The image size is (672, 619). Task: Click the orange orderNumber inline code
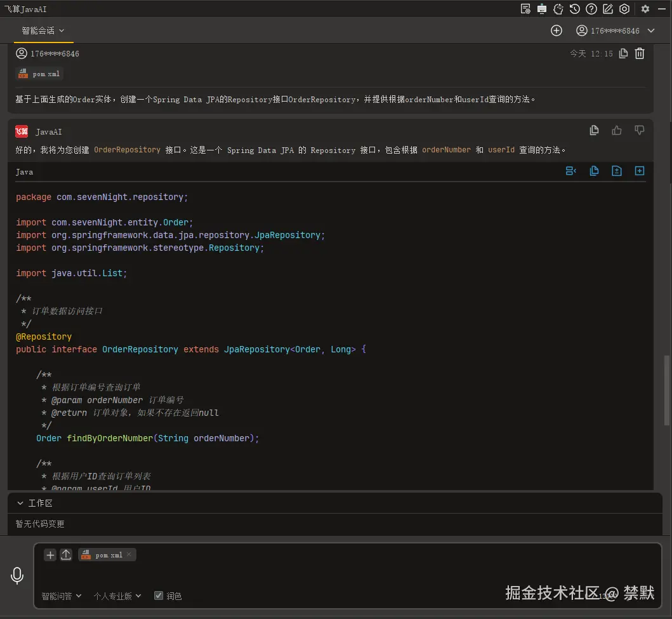(446, 150)
